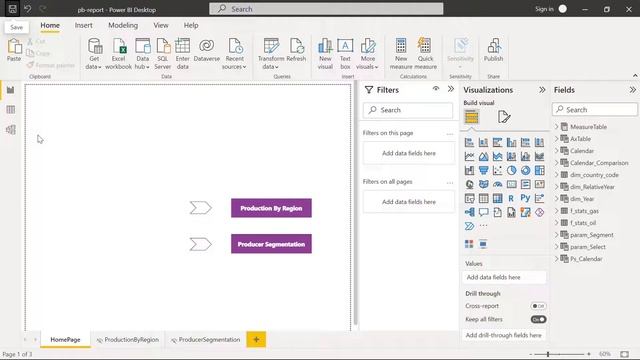Toggle Cross-report drill through switch
The height and width of the screenshot is (360, 640).
[x=538, y=306]
